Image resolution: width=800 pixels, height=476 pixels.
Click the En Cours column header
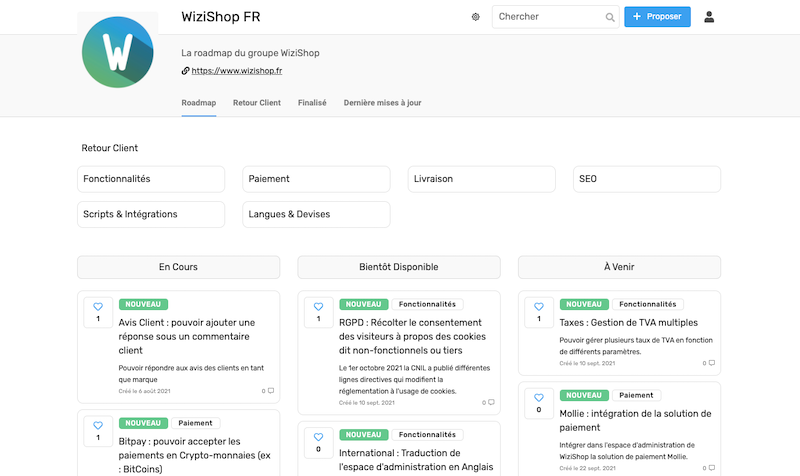click(x=179, y=267)
